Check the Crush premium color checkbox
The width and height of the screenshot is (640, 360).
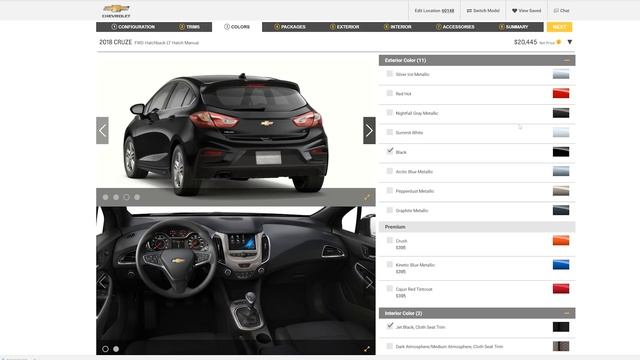tap(390, 240)
